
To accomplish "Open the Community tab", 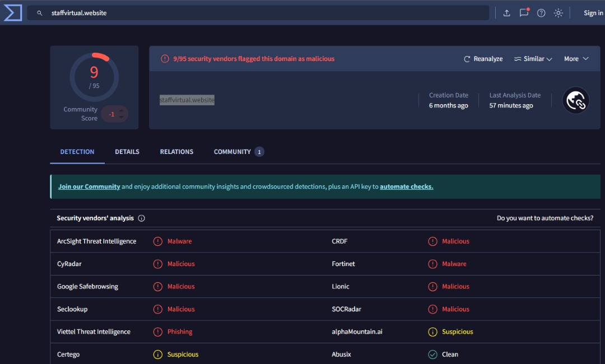I will 232,152.
